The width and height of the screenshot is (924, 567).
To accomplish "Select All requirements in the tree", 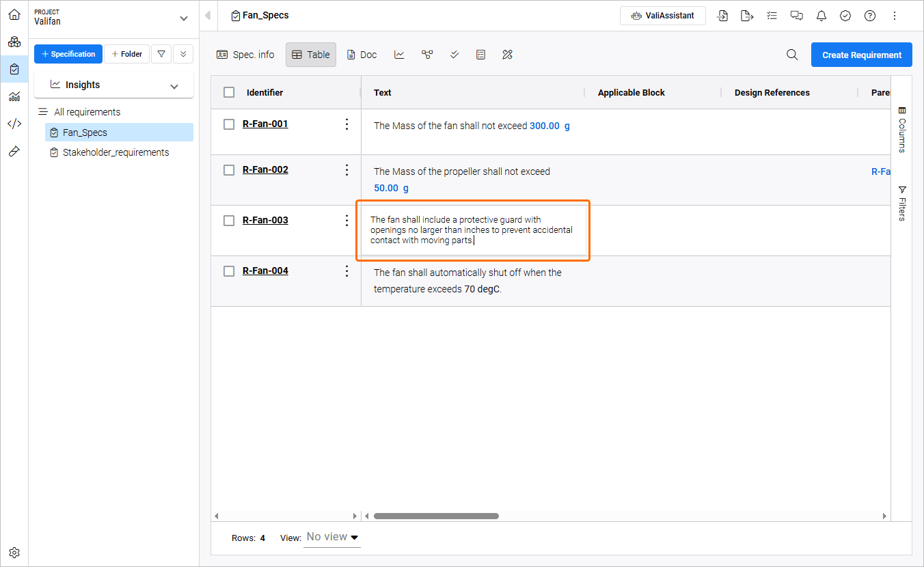I will tap(87, 112).
